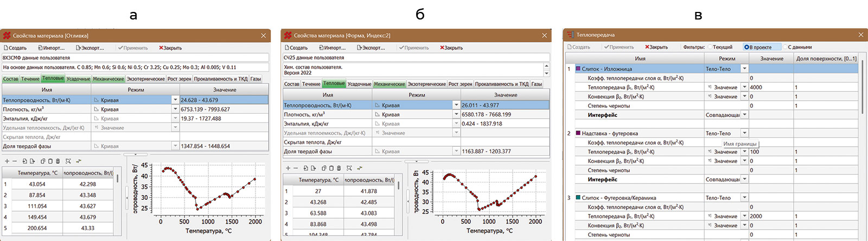Click value field 4000 for Теплопередача β1

coord(771,87)
